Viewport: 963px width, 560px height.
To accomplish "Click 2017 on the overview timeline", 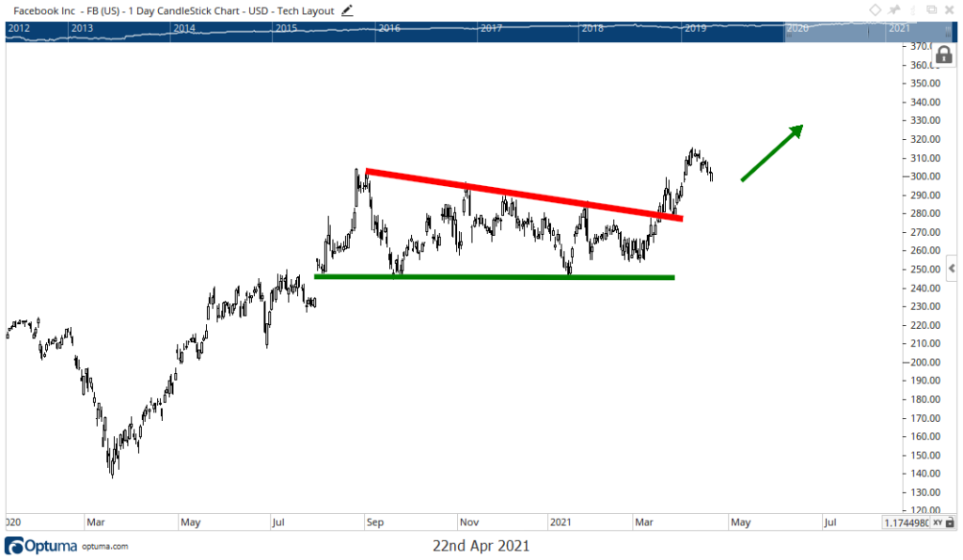I will click(491, 28).
